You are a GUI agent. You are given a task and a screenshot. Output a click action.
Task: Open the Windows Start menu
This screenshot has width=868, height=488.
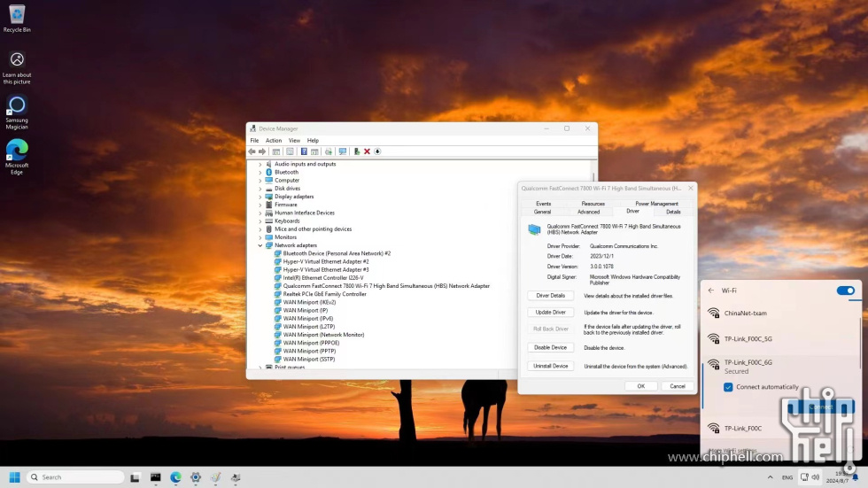click(15, 477)
